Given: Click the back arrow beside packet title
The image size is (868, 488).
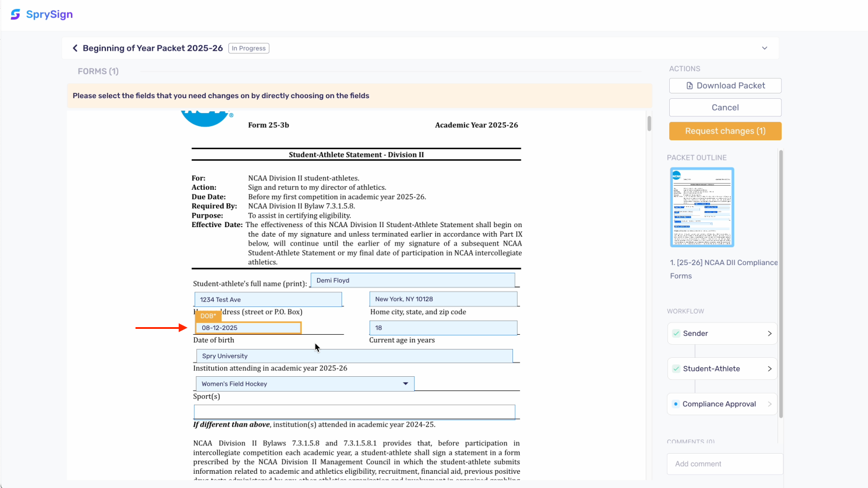Looking at the screenshot, I should click(x=75, y=48).
